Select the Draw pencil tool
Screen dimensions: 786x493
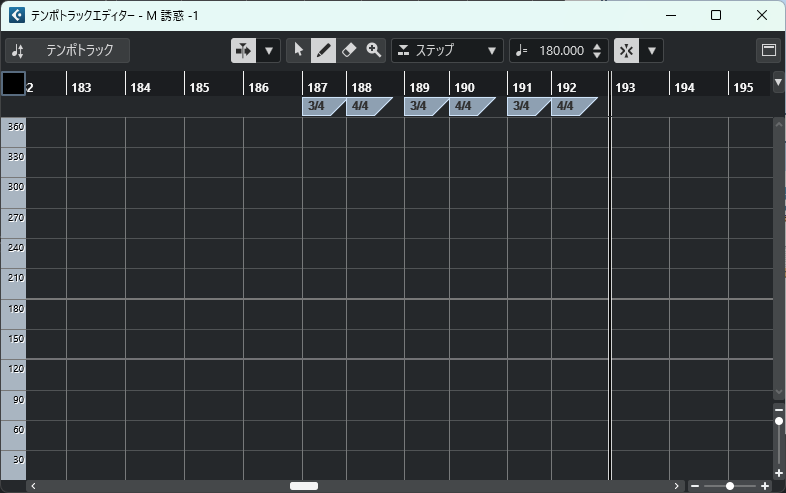point(323,50)
